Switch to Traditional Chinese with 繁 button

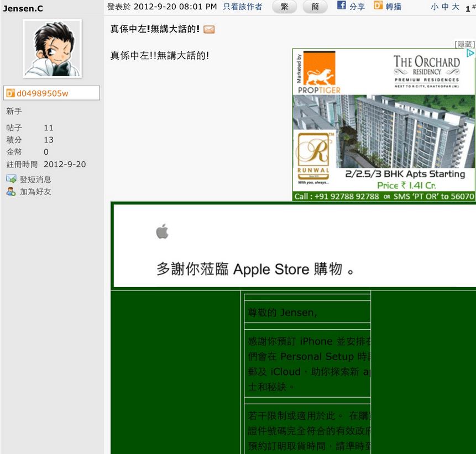[x=284, y=7]
